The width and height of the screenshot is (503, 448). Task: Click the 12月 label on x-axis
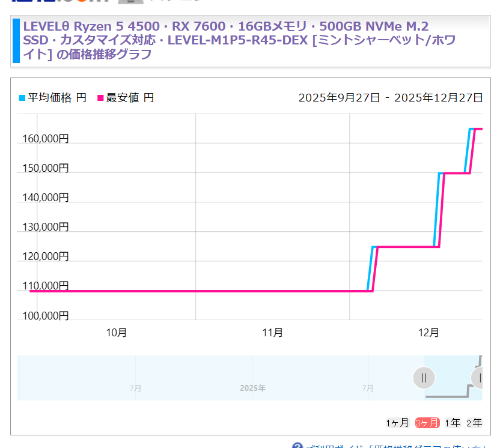coord(428,332)
